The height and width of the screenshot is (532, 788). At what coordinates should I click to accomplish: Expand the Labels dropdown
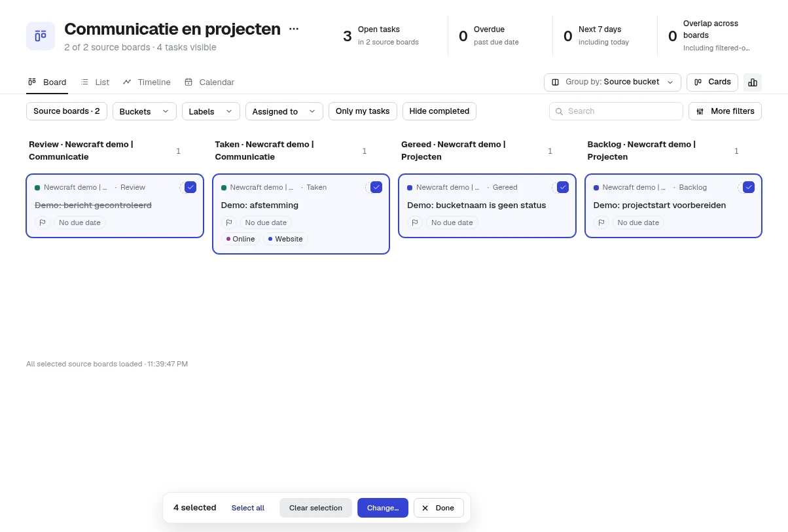[211, 111]
